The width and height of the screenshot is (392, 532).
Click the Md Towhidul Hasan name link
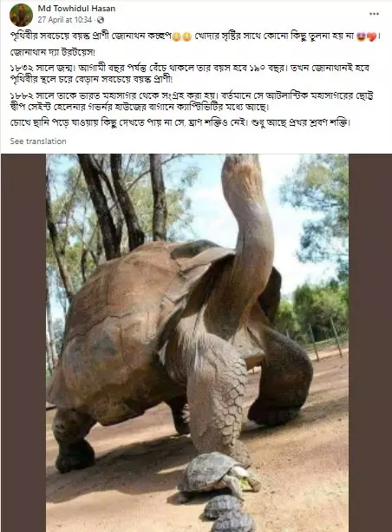(x=76, y=9)
